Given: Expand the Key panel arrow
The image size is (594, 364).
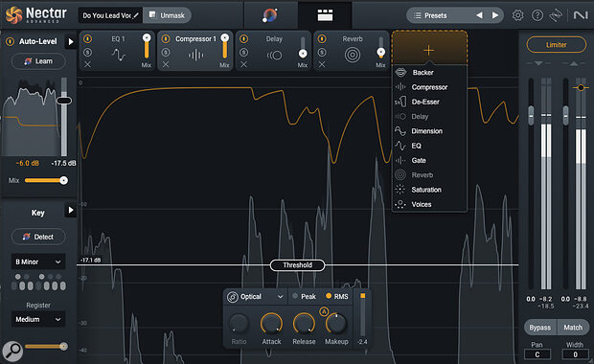Looking at the screenshot, I should click(x=71, y=210).
